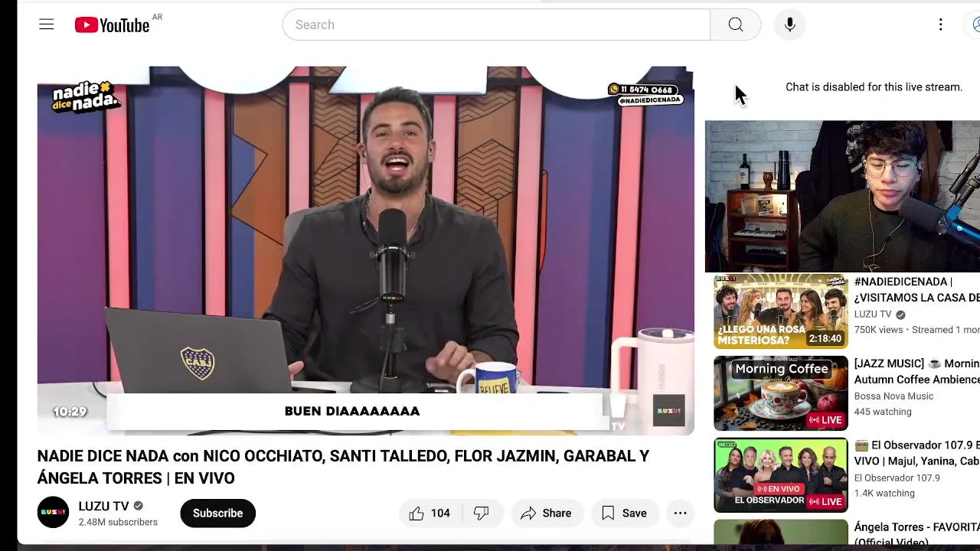Open the three-dot settings menu in header
980x551 pixels.
[x=940, y=24]
